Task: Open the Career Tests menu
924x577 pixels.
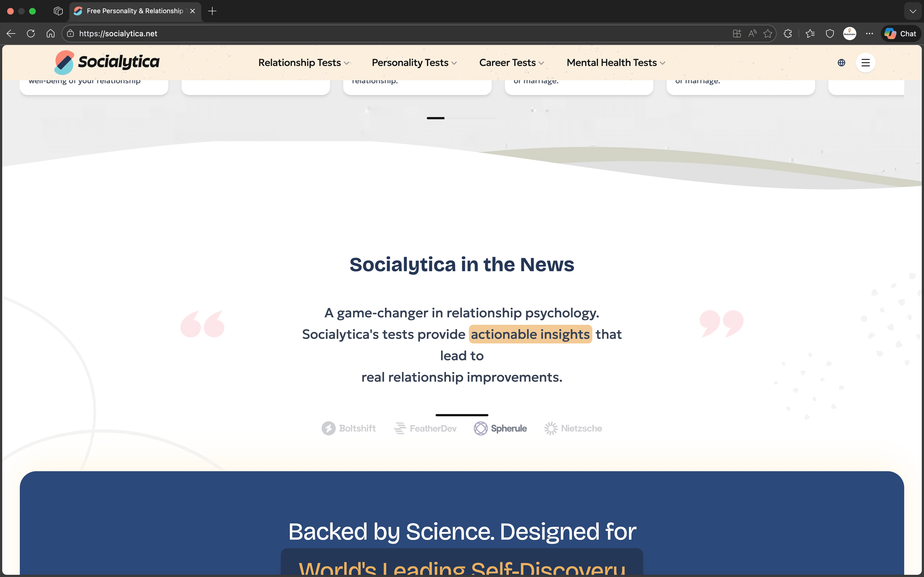Action: click(511, 63)
